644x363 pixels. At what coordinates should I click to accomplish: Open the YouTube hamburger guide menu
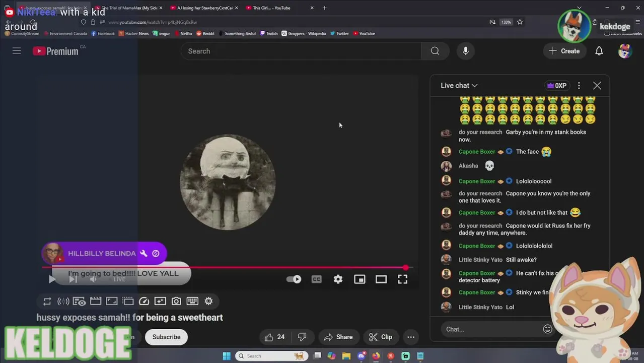point(17,51)
